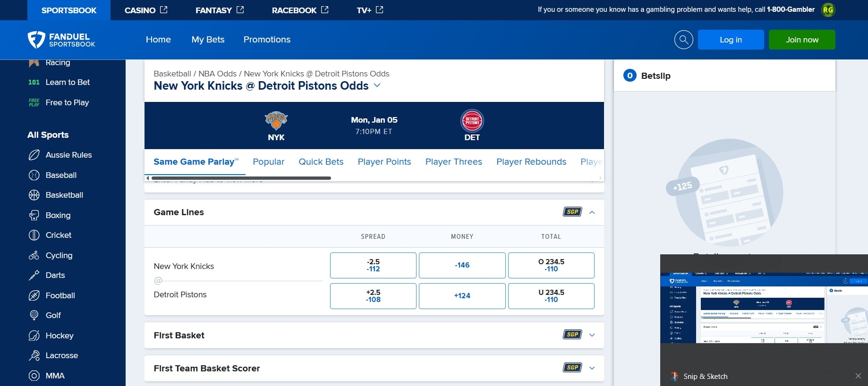Image resolution: width=868 pixels, height=386 pixels.
Task: Switch to the Player Threes tab
Action: tap(454, 161)
